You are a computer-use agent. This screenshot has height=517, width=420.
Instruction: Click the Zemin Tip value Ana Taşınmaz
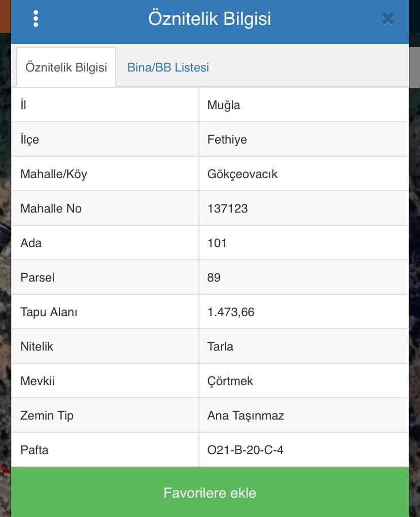246,416
